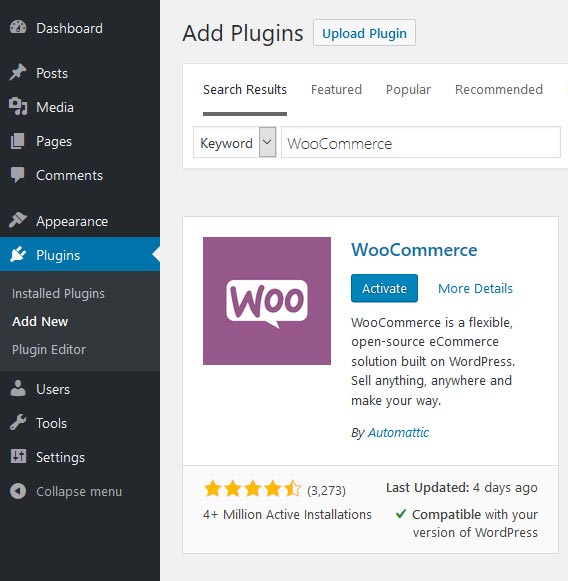
Task: Click the Upload Plugin button
Action: pyautogui.click(x=364, y=33)
